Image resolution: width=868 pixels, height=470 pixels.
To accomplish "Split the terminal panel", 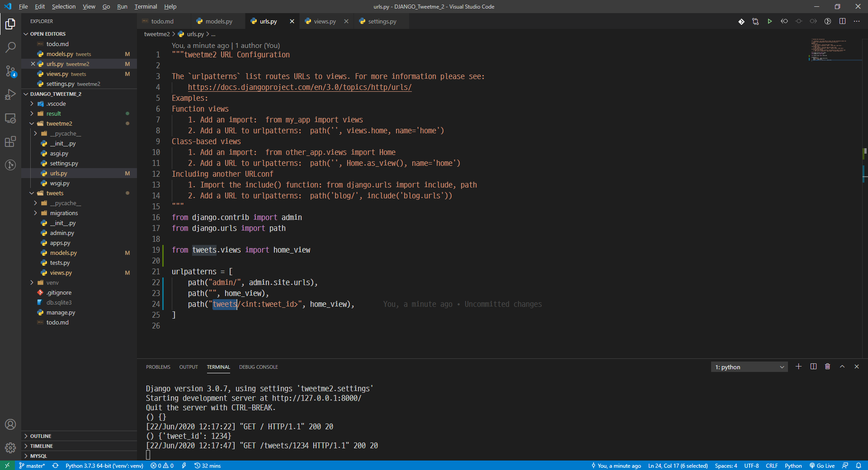I will pyautogui.click(x=813, y=367).
